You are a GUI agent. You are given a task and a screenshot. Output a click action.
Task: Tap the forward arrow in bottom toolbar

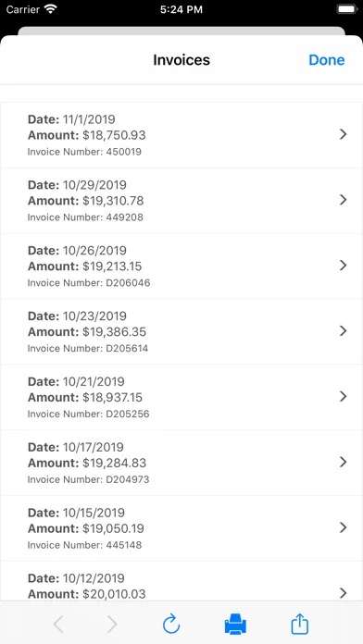click(x=112, y=625)
